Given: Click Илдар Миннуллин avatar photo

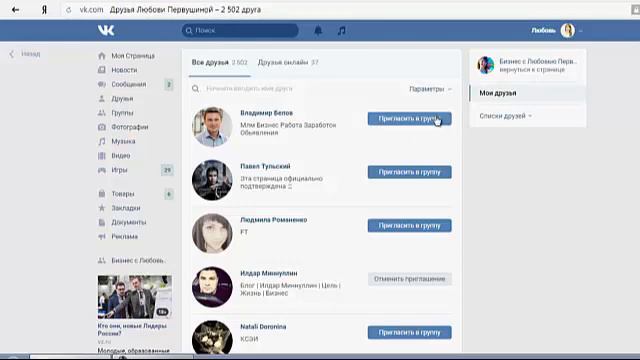Looking at the screenshot, I should (212, 287).
